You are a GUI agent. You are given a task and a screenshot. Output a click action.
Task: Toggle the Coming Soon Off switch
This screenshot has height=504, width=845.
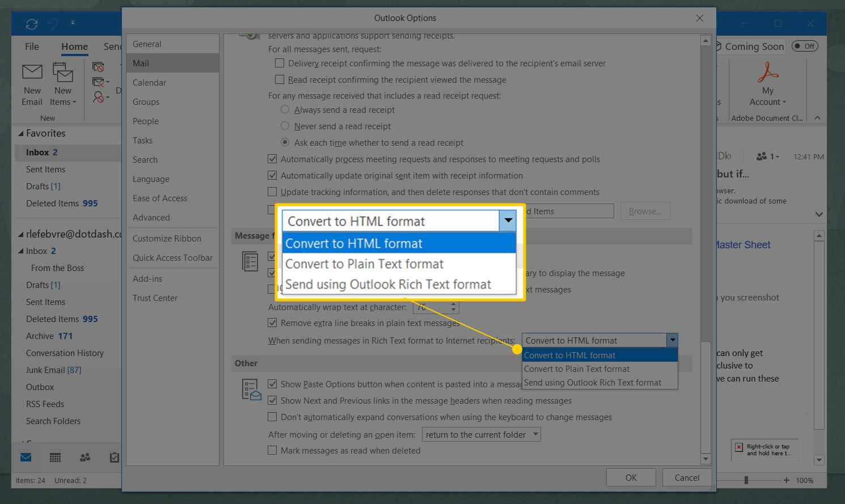tap(805, 46)
